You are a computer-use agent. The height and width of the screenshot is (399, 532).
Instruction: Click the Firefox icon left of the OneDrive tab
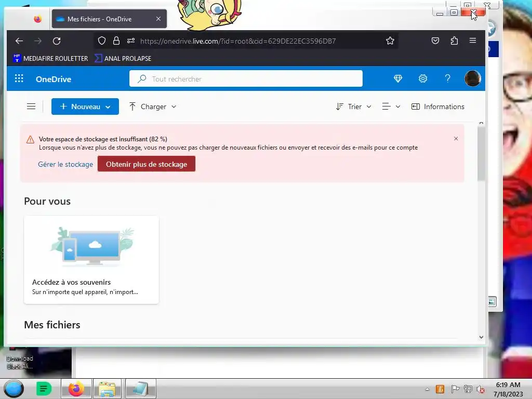pos(37,19)
